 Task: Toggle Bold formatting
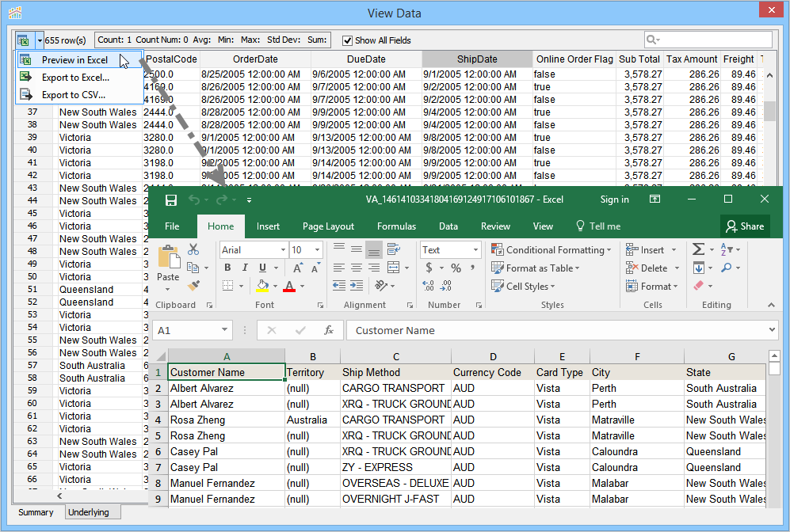click(x=227, y=268)
